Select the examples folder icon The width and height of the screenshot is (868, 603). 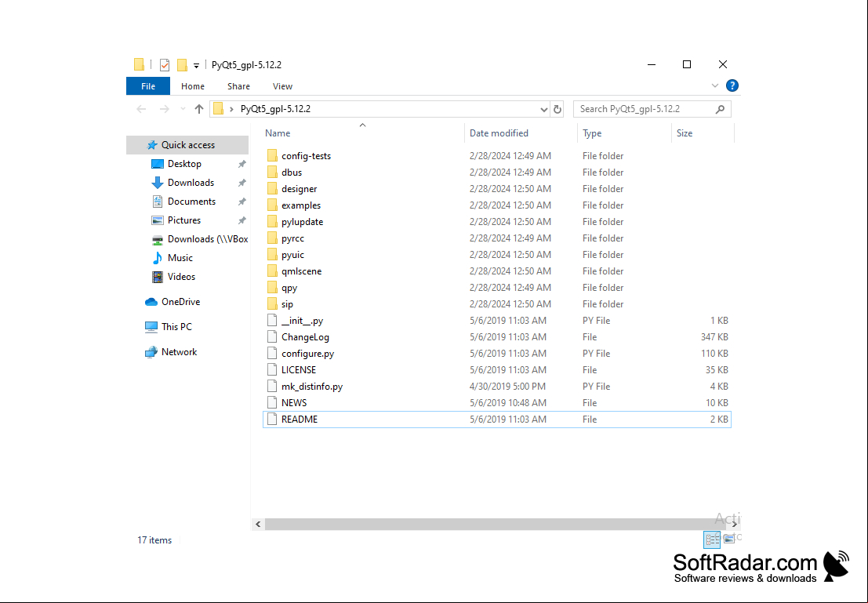pyautogui.click(x=272, y=205)
